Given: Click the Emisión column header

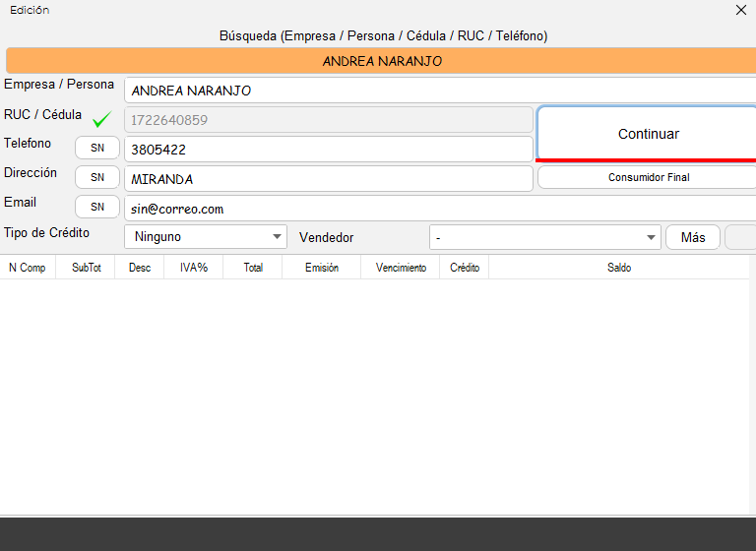Looking at the screenshot, I should tap(322, 268).
